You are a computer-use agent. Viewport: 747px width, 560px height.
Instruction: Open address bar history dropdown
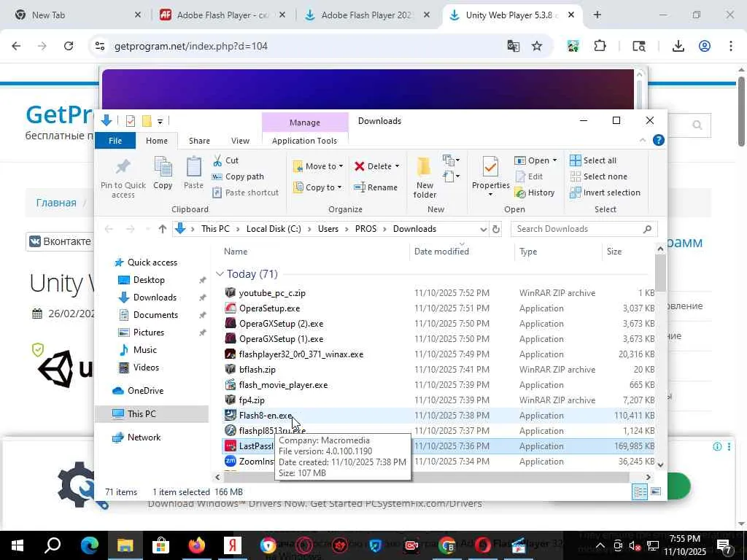(x=483, y=229)
